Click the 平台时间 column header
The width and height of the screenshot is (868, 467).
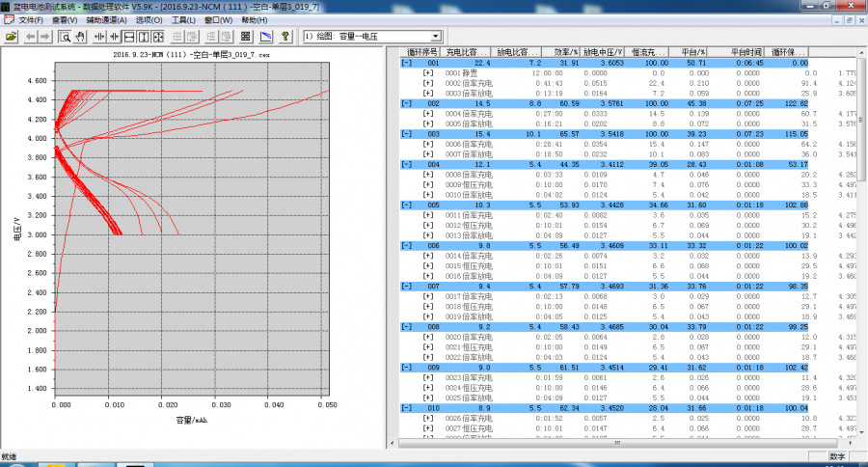coord(738,52)
